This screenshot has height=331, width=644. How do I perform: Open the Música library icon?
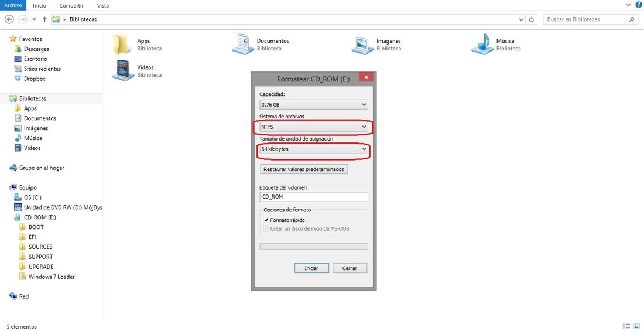pyautogui.click(x=482, y=45)
